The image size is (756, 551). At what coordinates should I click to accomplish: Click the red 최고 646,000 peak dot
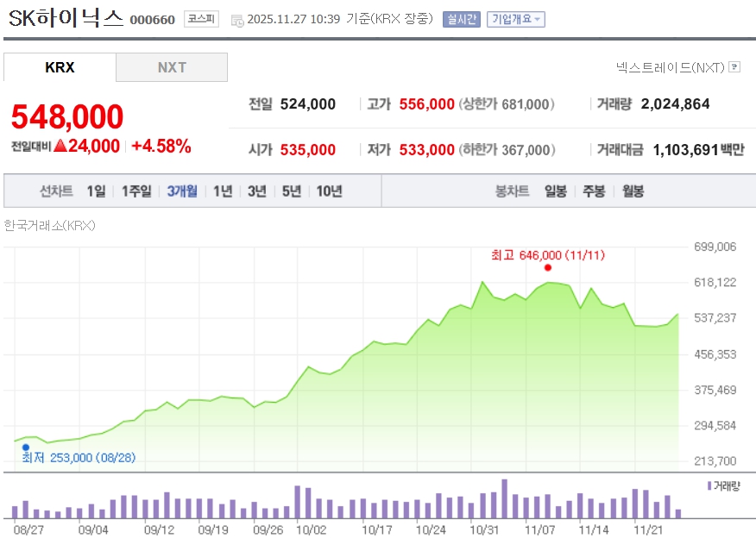coord(548,267)
